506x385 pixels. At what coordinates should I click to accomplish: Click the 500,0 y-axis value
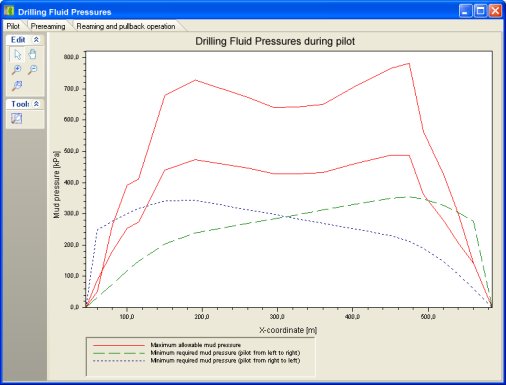[x=71, y=151]
